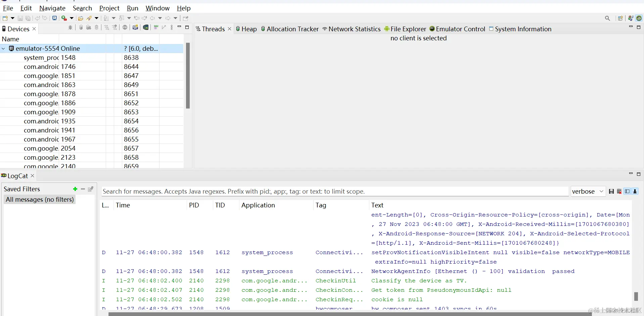
Task: Click the Cause GC trash icon
Action: [97, 28]
